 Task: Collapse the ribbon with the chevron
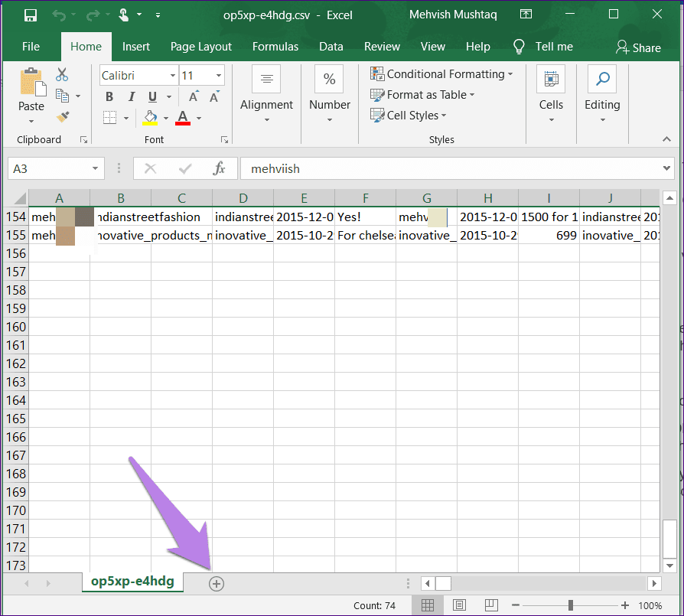pos(666,139)
